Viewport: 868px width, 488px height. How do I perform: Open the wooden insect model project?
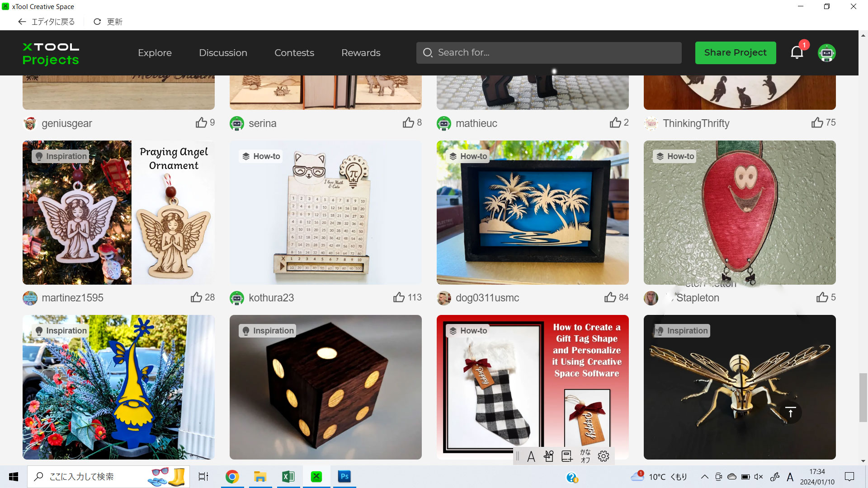click(740, 387)
